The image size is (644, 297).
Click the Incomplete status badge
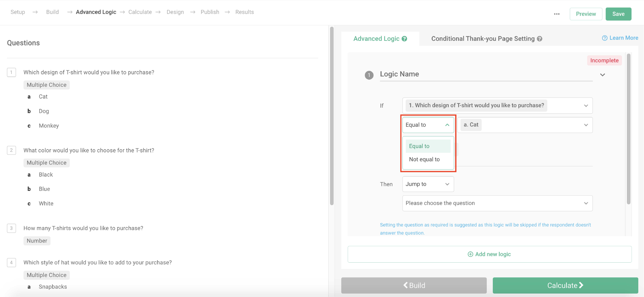coord(604,60)
